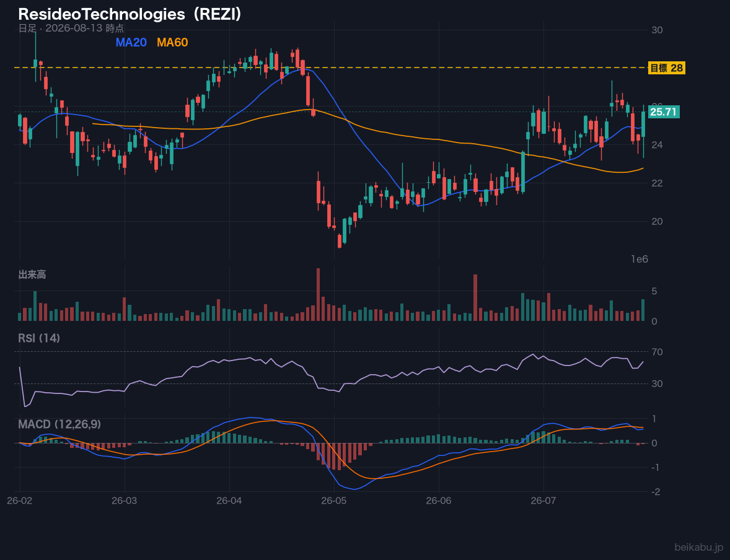Click the 26-04 date axis label

coord(229,501)
